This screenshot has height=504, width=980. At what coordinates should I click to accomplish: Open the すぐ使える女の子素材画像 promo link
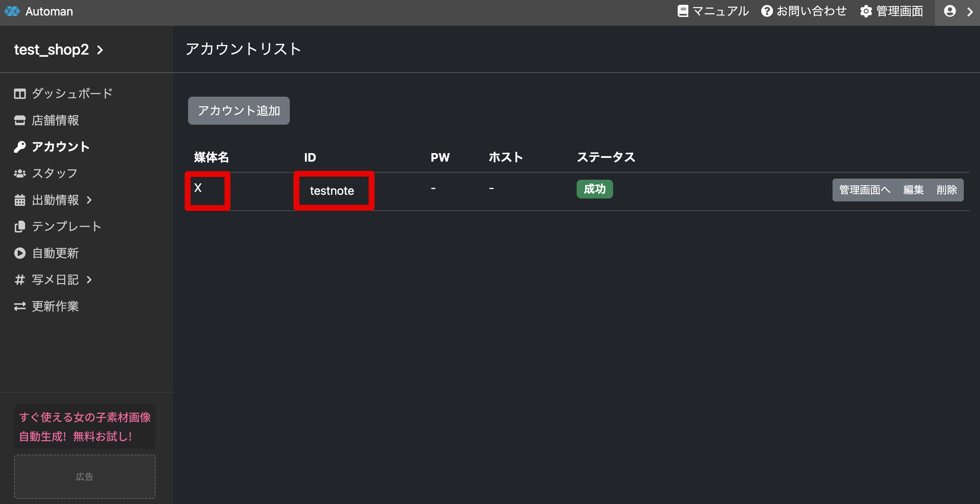pyautogui.click(x=85, y=427)
